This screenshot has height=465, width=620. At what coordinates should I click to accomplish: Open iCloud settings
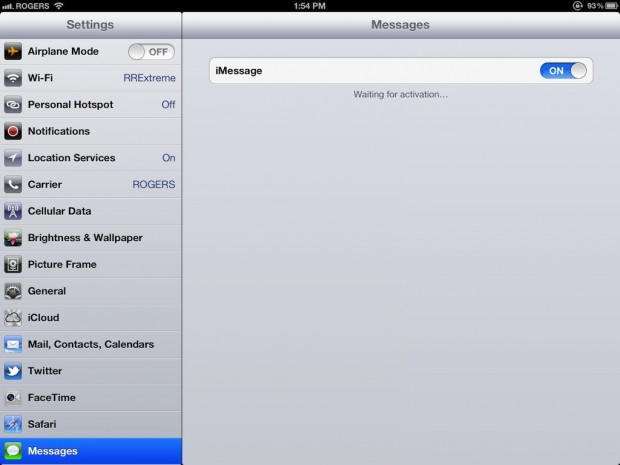91,318
